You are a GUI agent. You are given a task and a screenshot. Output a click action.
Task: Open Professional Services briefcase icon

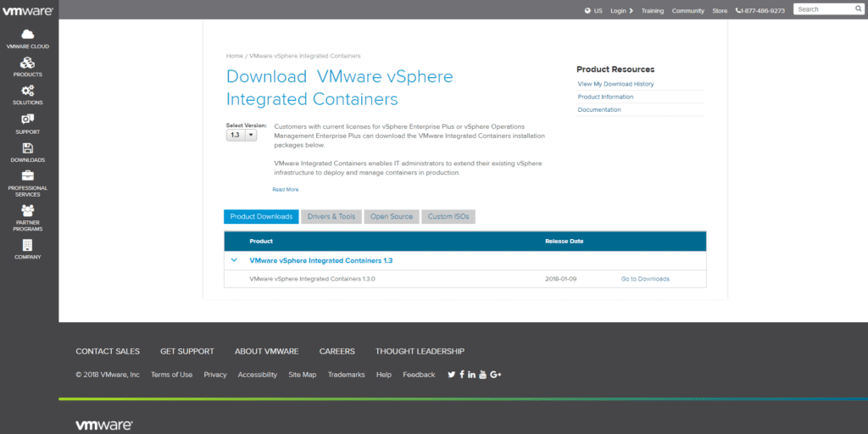point(28,176)
